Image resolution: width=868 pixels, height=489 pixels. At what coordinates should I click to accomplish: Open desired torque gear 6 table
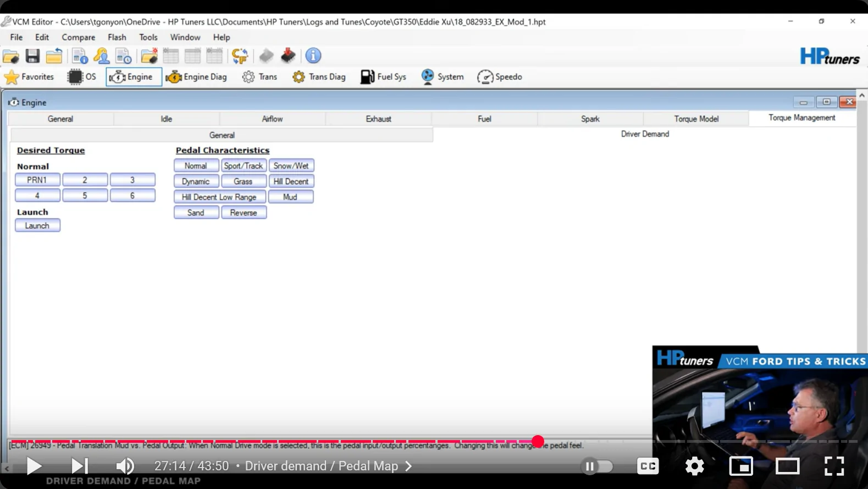(x=132, y=195)
